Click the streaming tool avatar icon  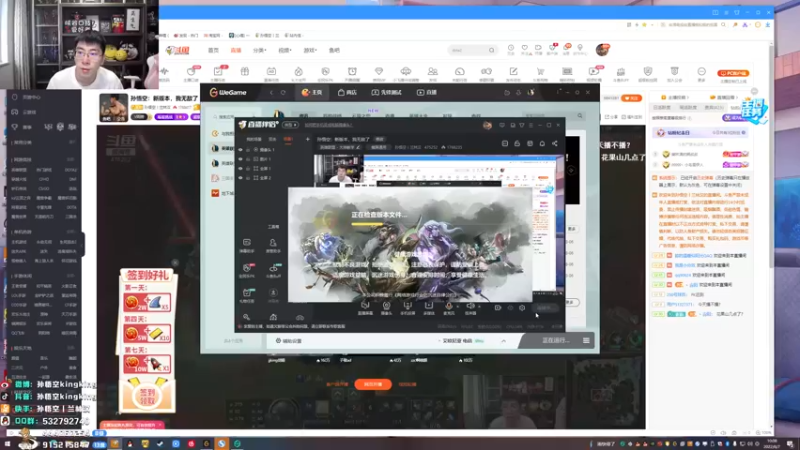[487, 125]
